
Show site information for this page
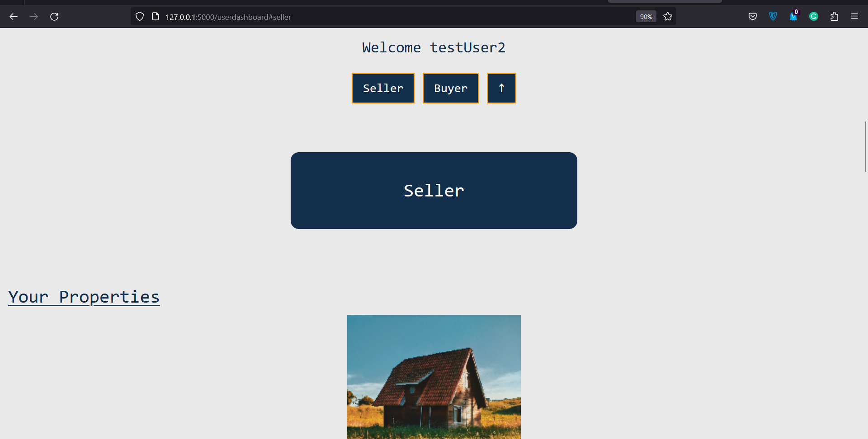pos(156,17)
